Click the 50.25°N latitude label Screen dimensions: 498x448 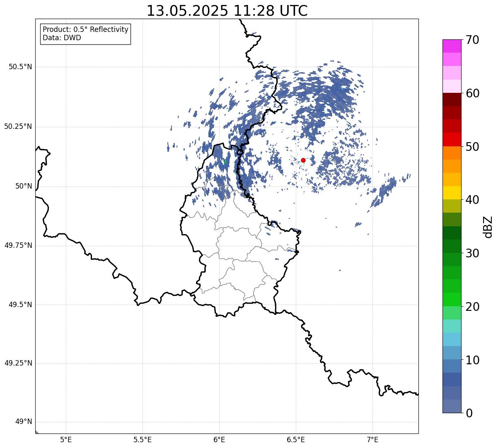(x=18, y=126)
